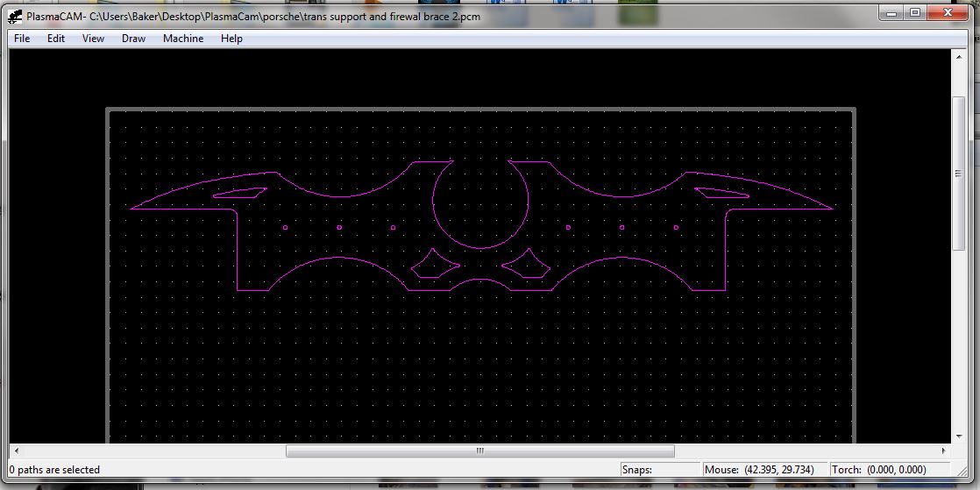Click the horizontal scrollbar right arrow
Image resolution: width=980 pixels, height=490 pixels.
[943, 451]
